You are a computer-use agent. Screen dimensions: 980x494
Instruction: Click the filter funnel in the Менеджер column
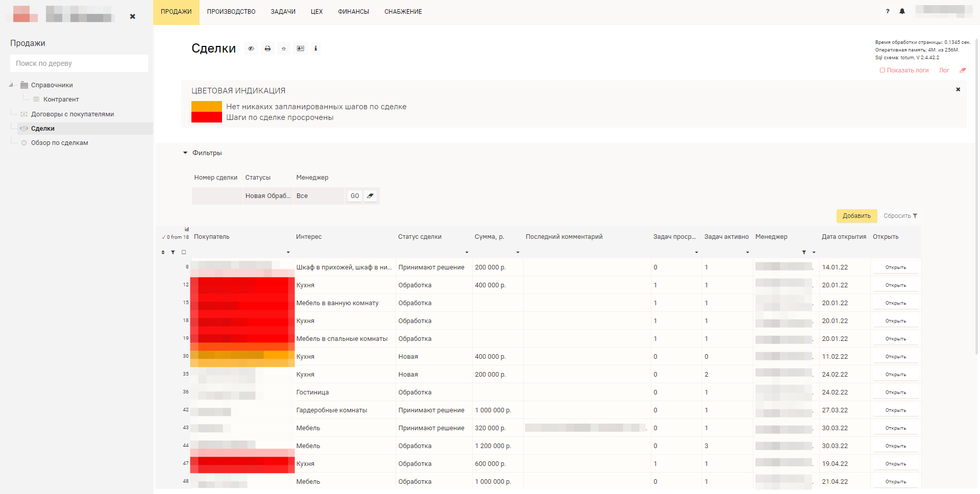804,252
